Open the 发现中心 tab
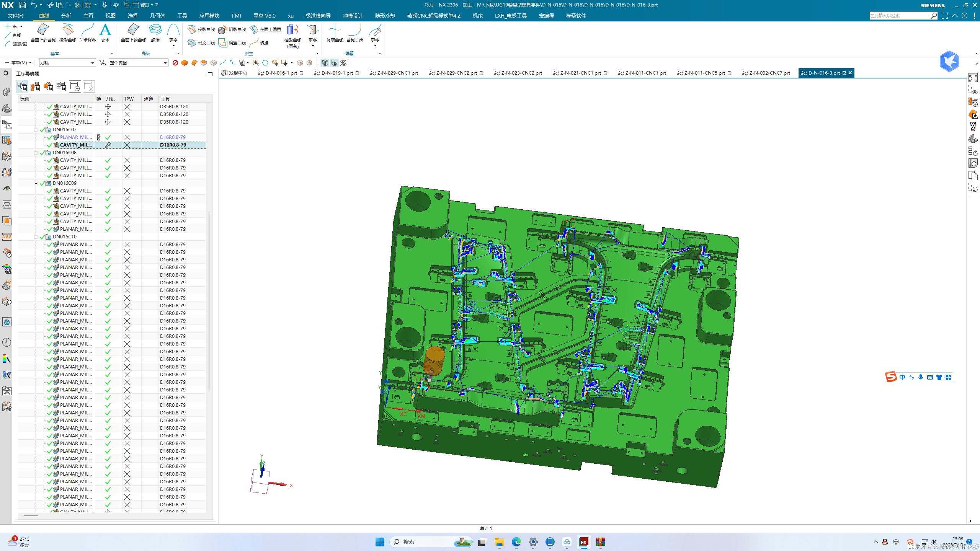This screenshot has height=551, width=980. 235,73
